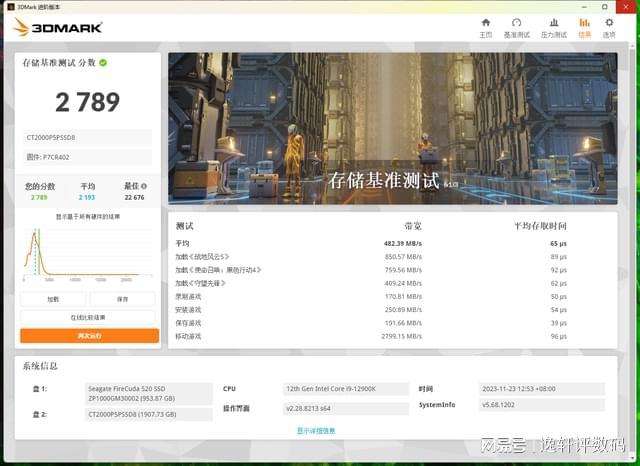Click the green 您的分数 value 2 789
This screenshot has height=466, width=640.
click(39, 197)
